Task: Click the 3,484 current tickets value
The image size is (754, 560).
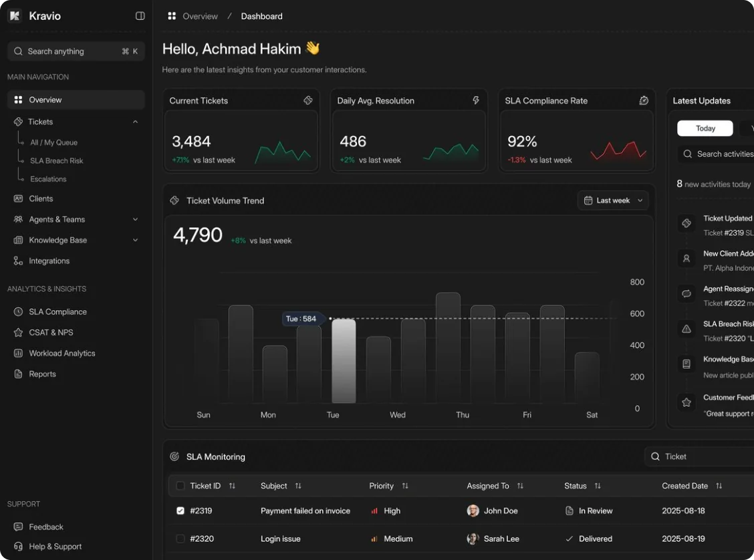Action: (x=191, y=141)
